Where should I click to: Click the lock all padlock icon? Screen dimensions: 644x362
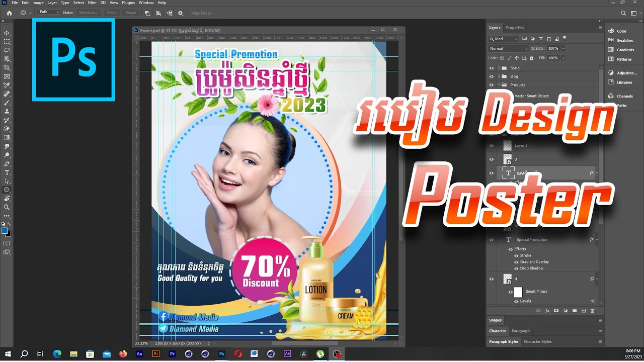[x=531, y=58]
